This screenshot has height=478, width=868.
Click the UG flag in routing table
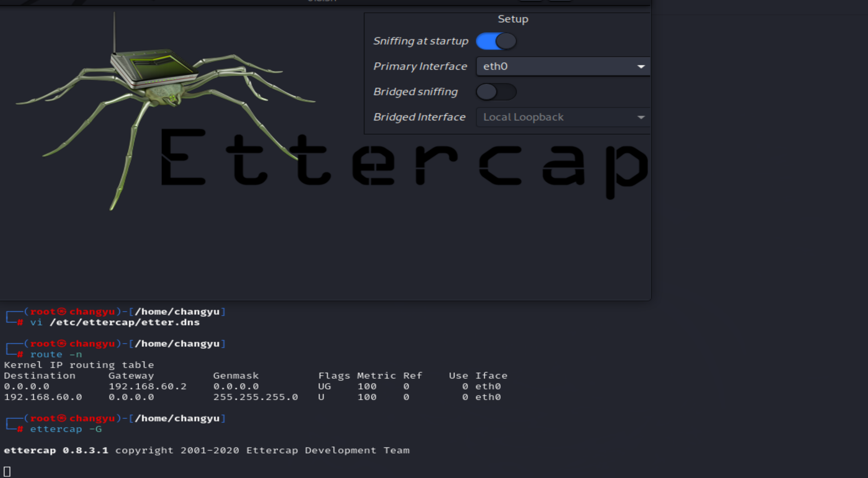coord(324,386)
